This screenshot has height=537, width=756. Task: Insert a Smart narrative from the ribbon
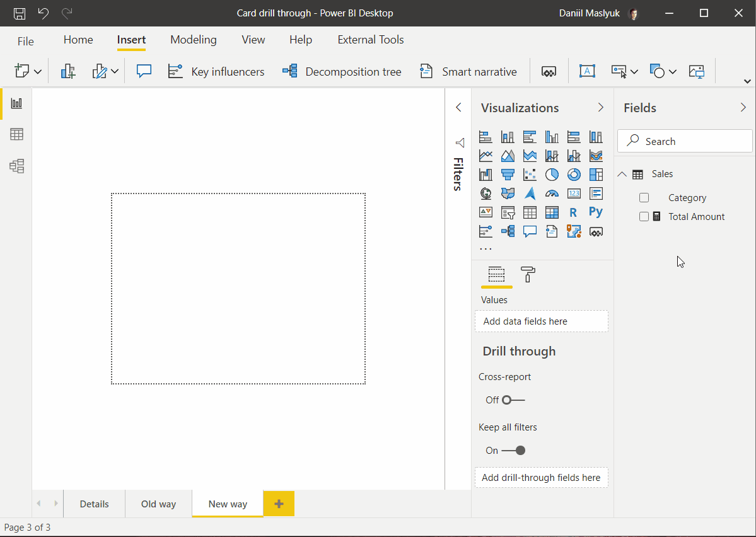[x=468, y=71]
